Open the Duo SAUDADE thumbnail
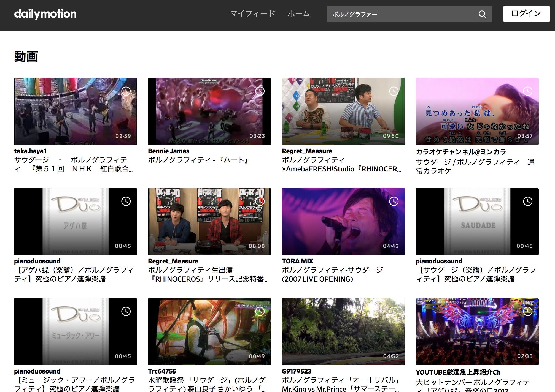Viewport: 555px width, 392px height. (x=477, y=221)
